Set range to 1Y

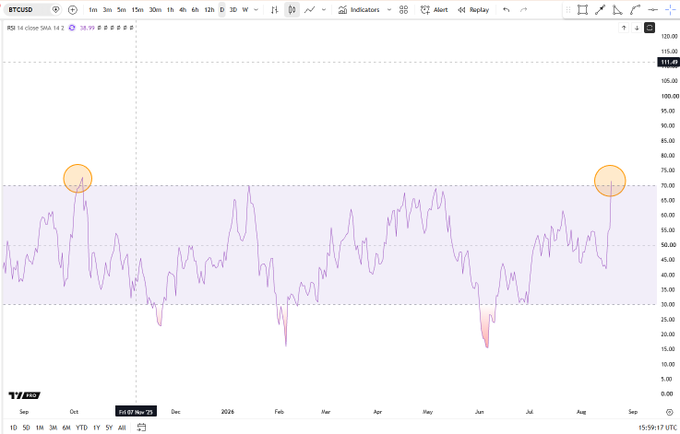click(97, 427)
